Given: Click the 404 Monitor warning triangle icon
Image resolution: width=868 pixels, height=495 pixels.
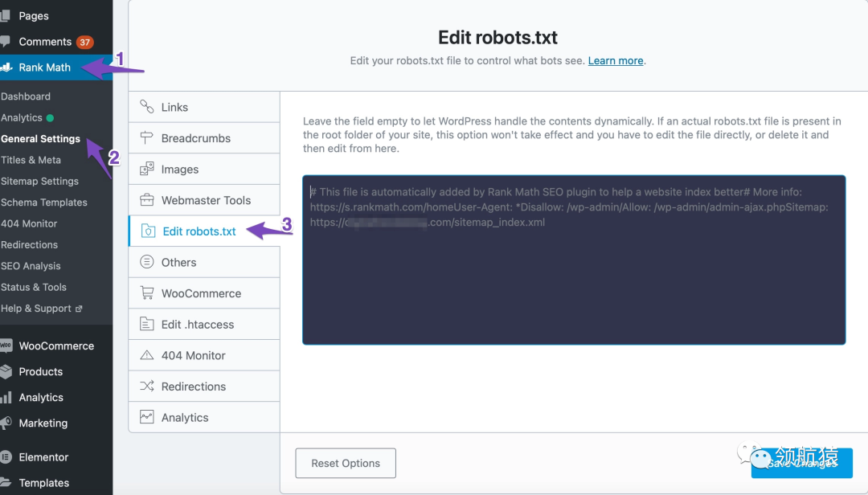Looking at the screenshot, I should pos(147,355).
